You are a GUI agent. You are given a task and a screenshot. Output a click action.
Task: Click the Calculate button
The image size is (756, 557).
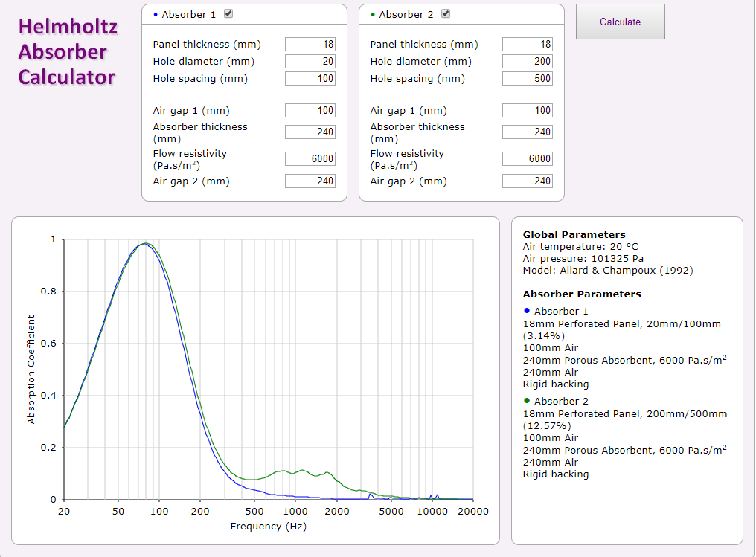point(620,22)
